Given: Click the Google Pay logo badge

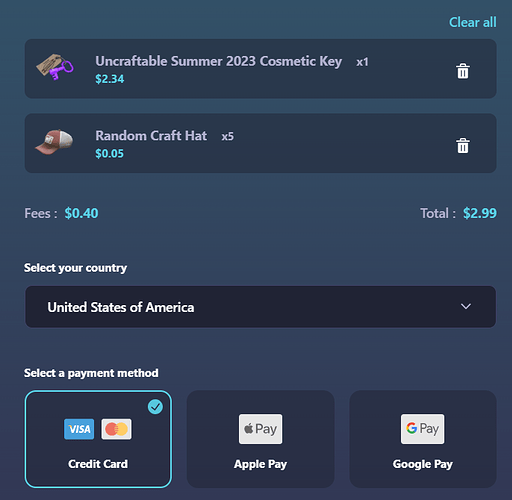Looking at the screenshot, I should click(422, 429).
